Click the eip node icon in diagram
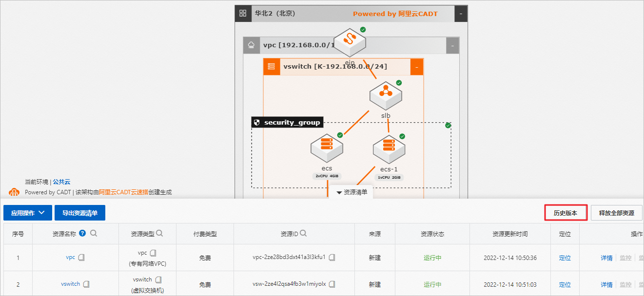644x296 pixels. tap(350, 43)
